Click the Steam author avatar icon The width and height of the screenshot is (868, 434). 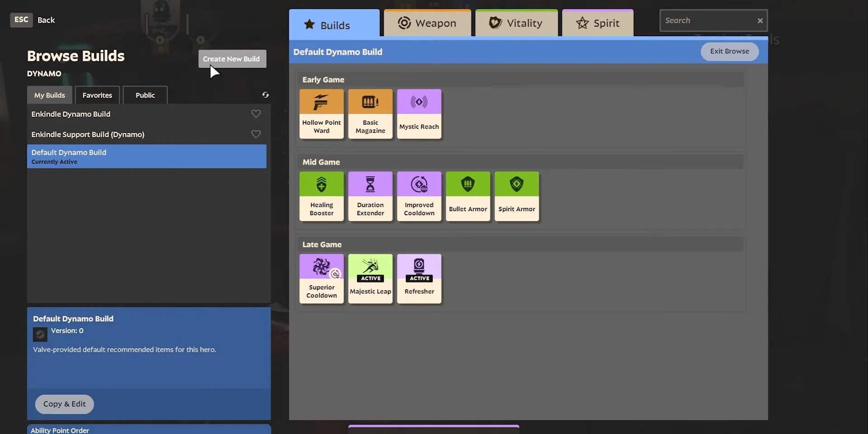point(40,335)
